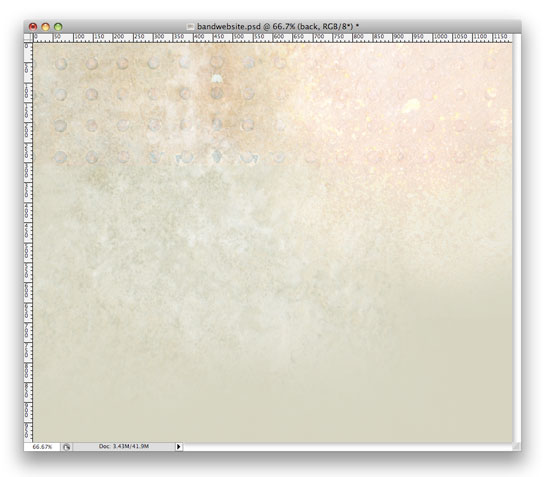Image resolution: width=550 pixels, height=477 pixels.
Task: Zoom the window using the green button
Action: click(x=58, y=27)
